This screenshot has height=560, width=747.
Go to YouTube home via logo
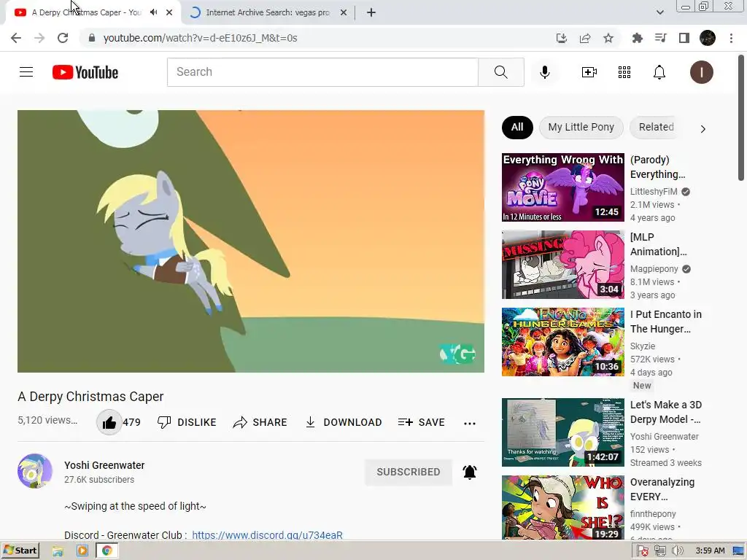click(x=85, y=72)
